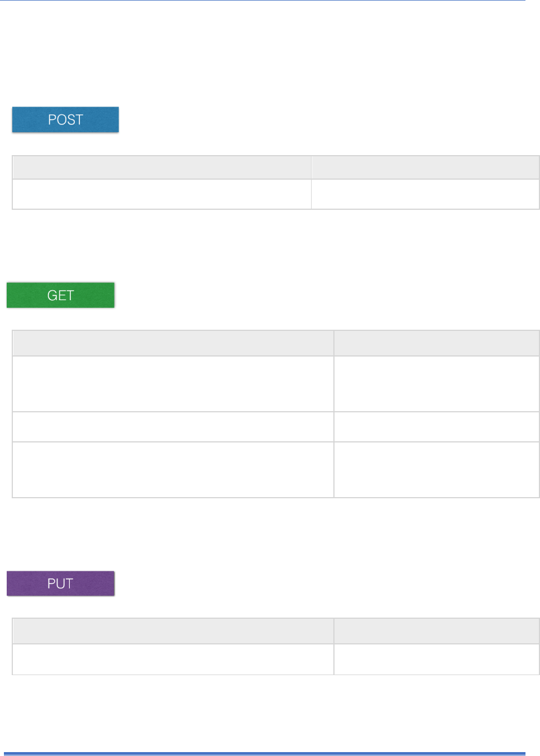Select left header cell below GET

point(173,343)
